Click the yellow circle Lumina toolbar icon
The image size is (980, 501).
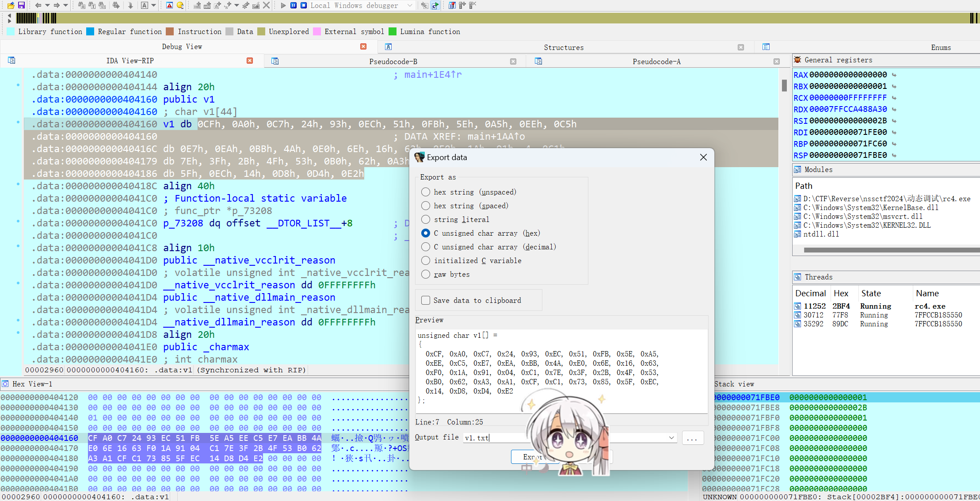tap(180, 5)
